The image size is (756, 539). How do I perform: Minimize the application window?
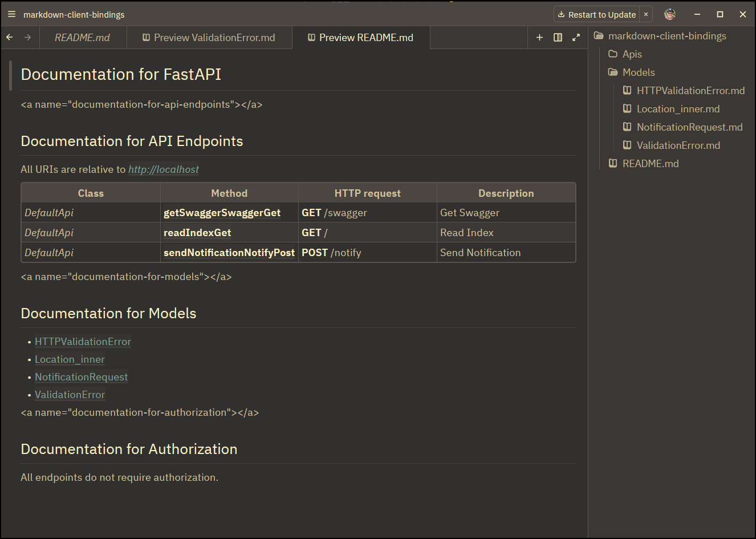click(x=697, y=14)
